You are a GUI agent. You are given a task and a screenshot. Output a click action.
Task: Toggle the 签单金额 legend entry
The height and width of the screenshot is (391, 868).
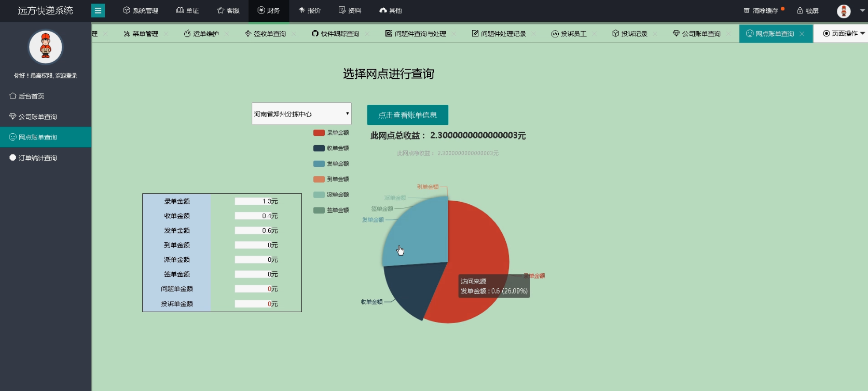pos(331,211)
